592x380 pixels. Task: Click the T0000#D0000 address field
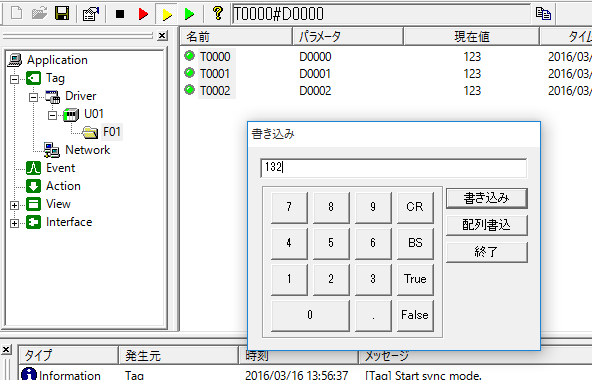(381, 14)
